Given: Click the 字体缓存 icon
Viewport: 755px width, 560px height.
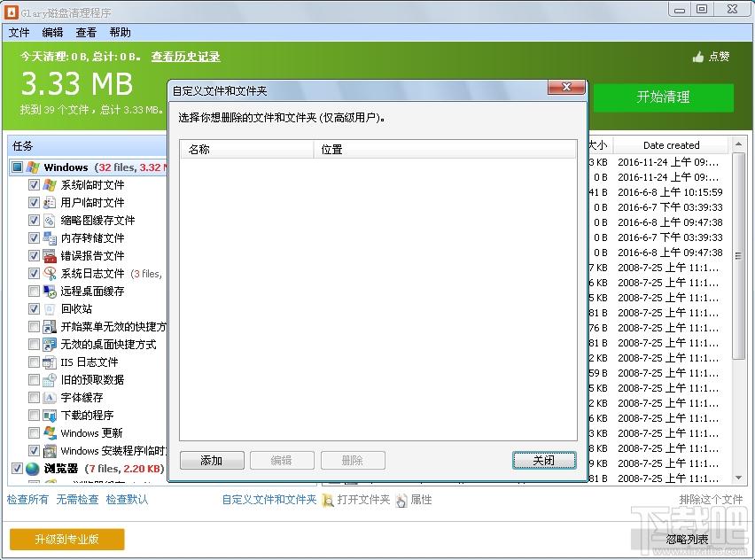Looking at the screenshot, I should [50, 398].
